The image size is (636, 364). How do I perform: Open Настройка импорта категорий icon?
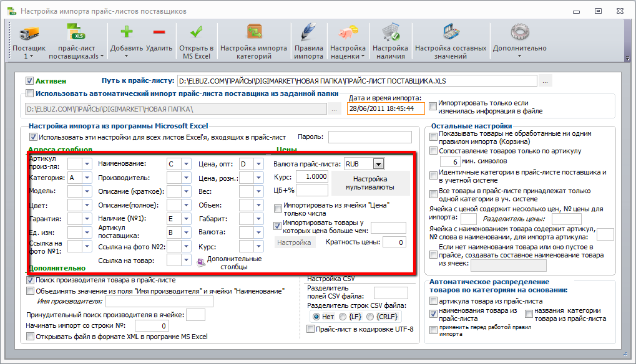[254, 32]
